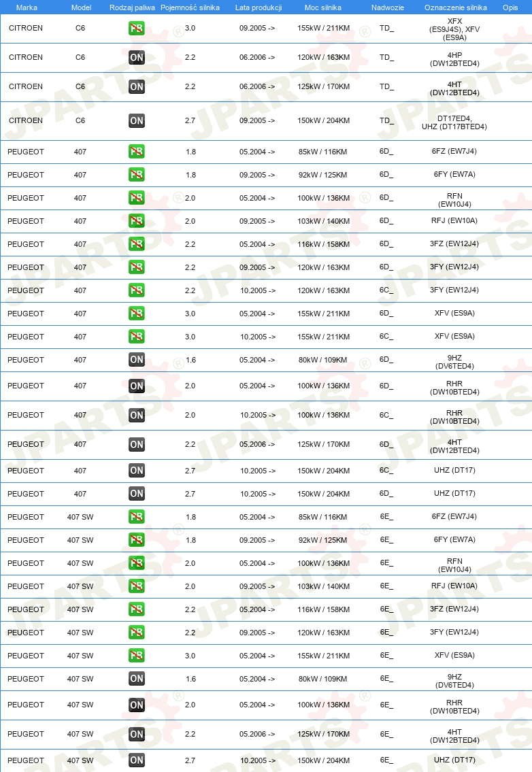Click the petrol icon in the Peugeot 407 6D_ 85kW row

pos(137,152)
